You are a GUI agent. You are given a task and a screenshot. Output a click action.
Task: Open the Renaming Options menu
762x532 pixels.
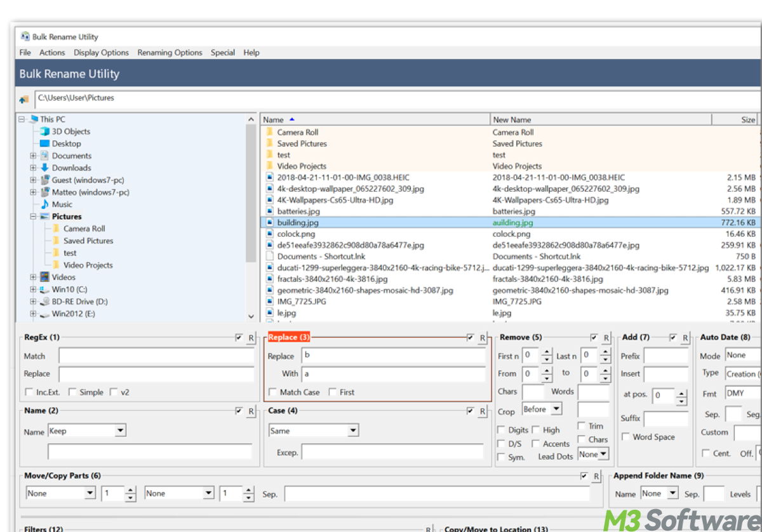[170, 53]
